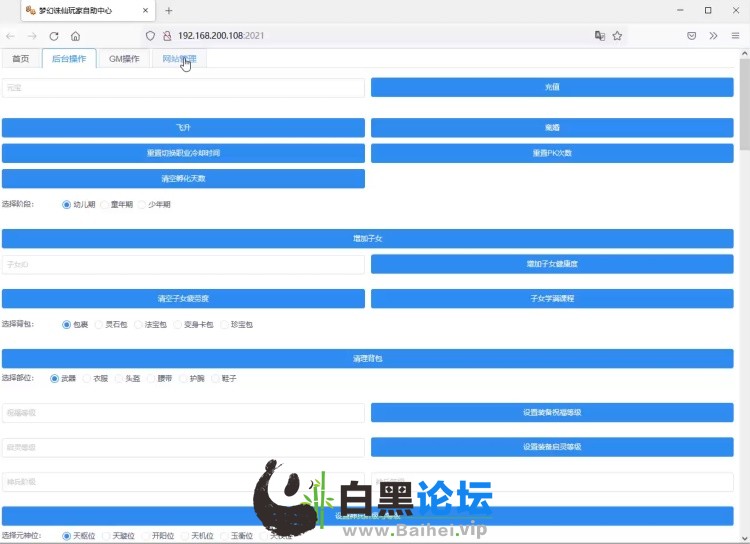Select the 武器 equipment slot

63,378
